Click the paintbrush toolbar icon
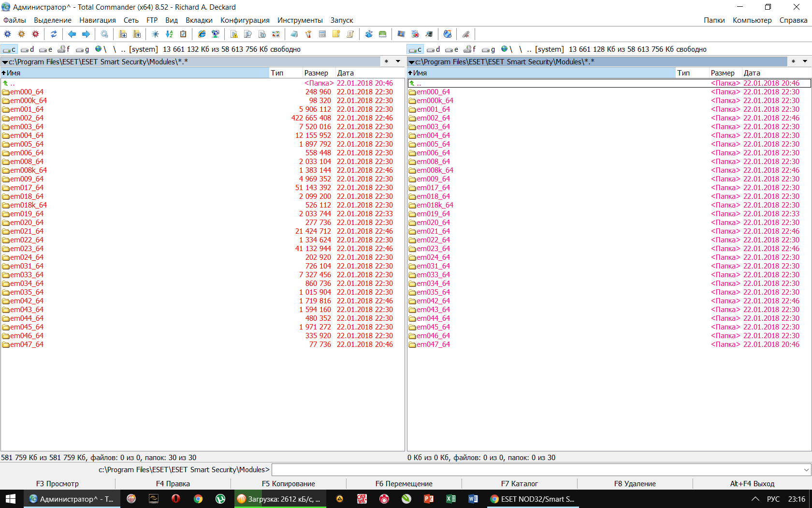Viewport: 812px width, 508px height. coord(308,34)
